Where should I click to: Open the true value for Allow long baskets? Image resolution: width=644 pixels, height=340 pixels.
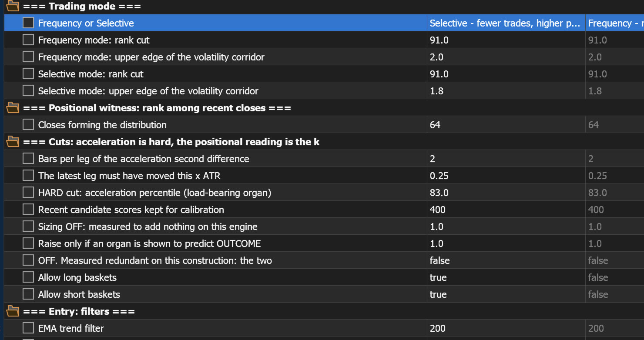tap(506, 277)
